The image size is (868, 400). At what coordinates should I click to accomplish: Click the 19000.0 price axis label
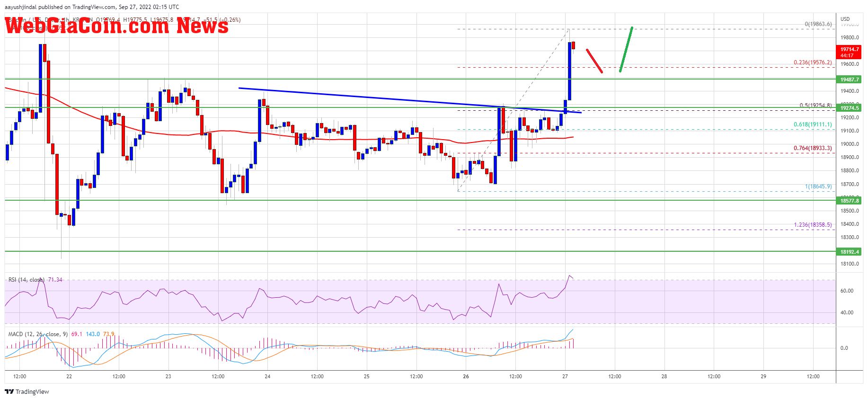coord(850,144)
